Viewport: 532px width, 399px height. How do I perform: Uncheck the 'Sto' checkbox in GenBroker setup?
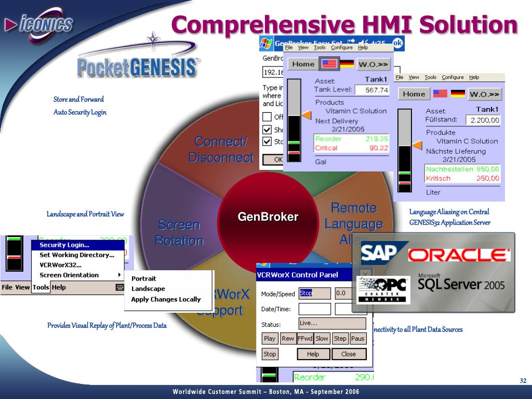(x=267, y=141)
